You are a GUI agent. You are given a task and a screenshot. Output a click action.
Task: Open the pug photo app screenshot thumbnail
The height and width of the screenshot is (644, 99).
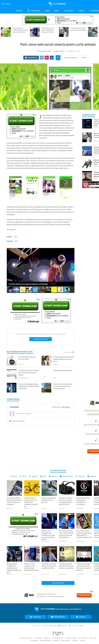[49, 187]
